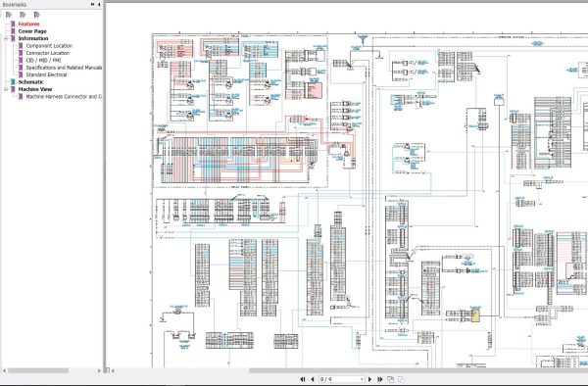588x386 pixels.
Task: Click the teal bookmark icon beside Schematic
Action: [13, 82]
